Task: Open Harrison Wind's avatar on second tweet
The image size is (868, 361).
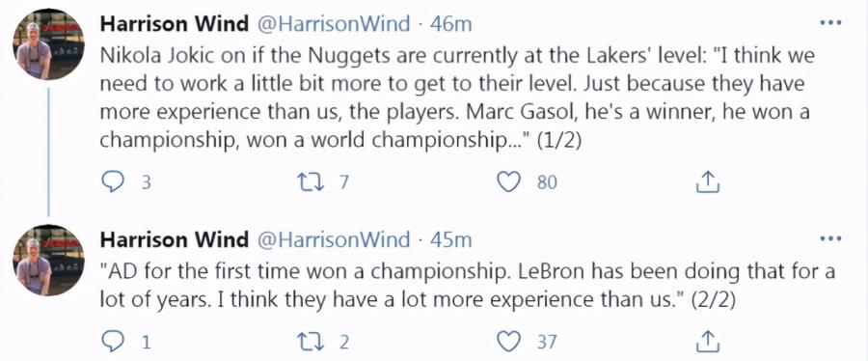Action: pyautogui.click(x=48, y=260)
